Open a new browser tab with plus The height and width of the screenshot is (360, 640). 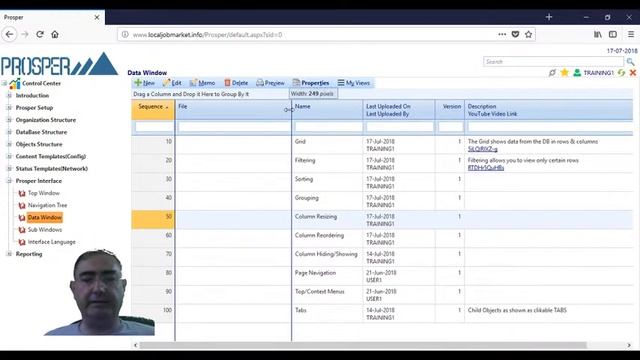549,17
